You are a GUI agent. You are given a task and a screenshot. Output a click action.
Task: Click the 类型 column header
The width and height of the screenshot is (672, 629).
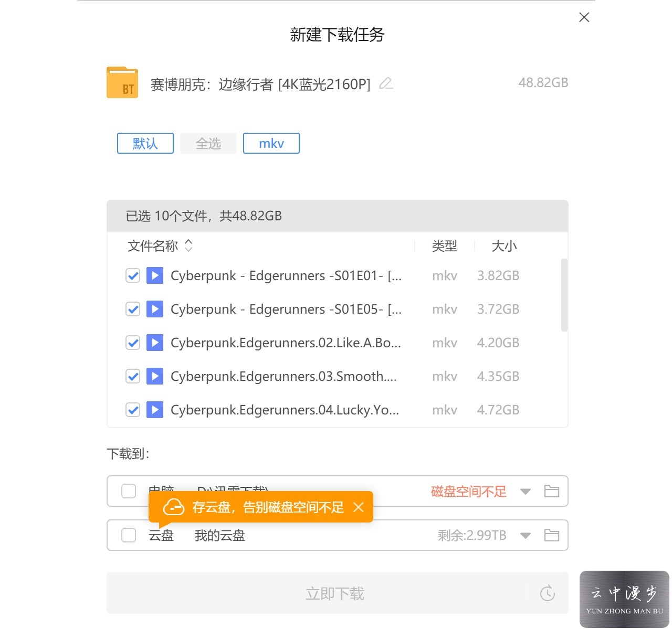[445, 246]
